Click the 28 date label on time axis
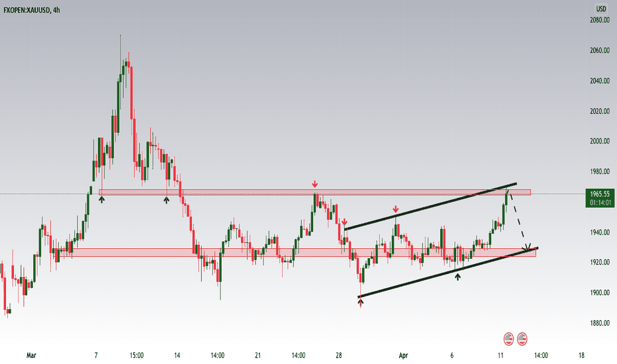The image size is (617, 364). [x=339, y=355]
